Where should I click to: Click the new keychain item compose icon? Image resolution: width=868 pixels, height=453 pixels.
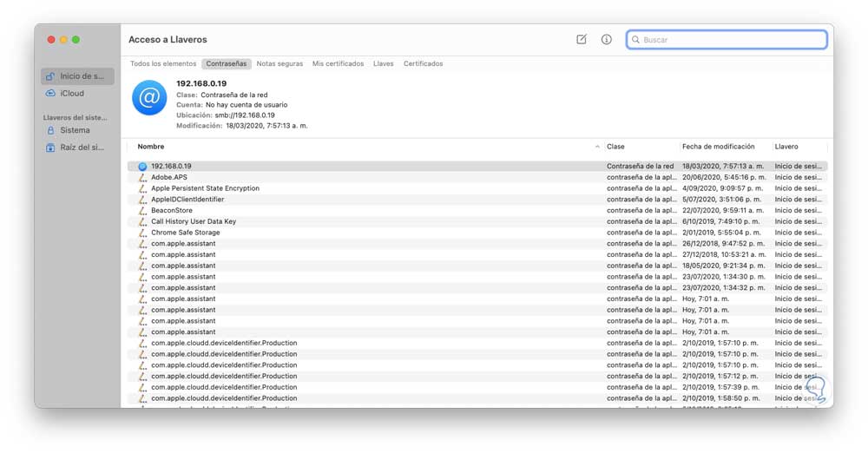coord(582,39)
